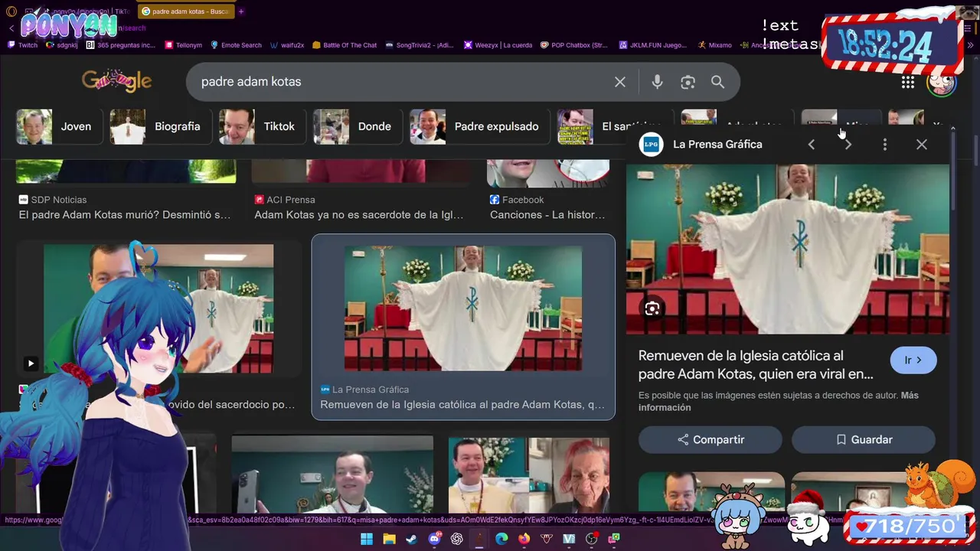This screenshot has height=551, width=980.
Task: Open Firefox from the taskbar
Action: coord(524,539)
